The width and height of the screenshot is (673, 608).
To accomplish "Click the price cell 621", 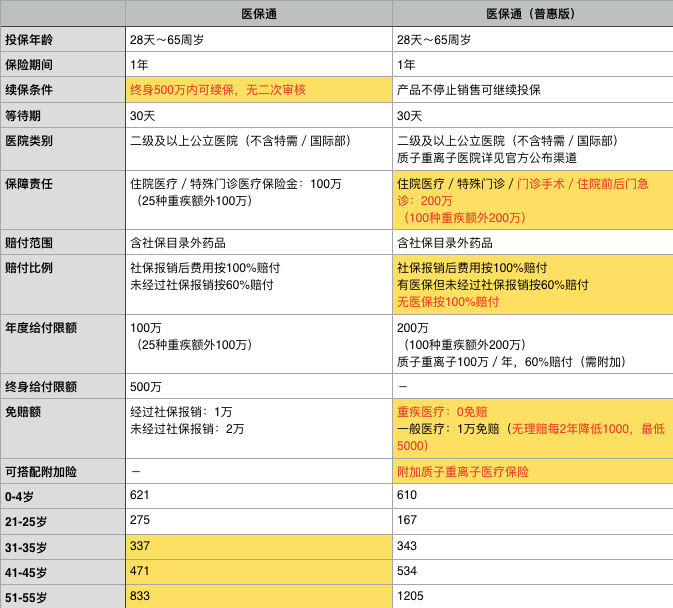I will click(x=258, y=496).
